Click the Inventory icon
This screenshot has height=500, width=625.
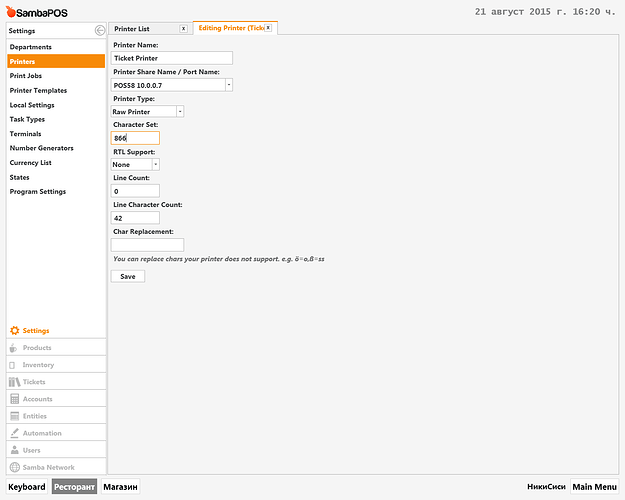pos(12,365)
